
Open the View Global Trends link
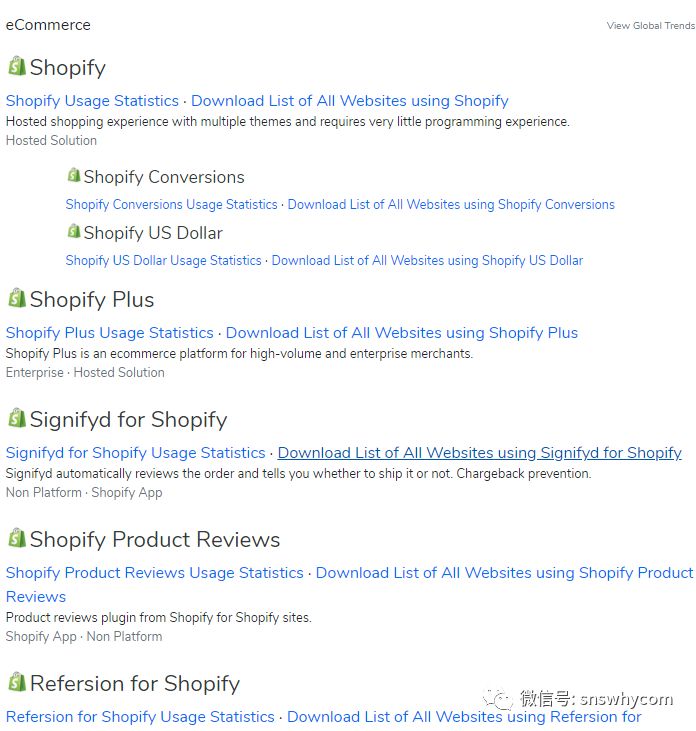pyautogui.click(x=650, y=26)
